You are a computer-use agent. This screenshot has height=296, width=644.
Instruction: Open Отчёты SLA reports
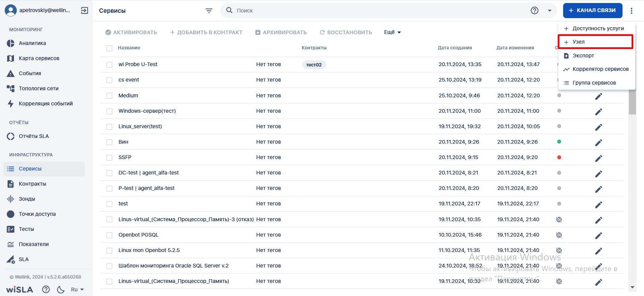[x=34, y=136]
